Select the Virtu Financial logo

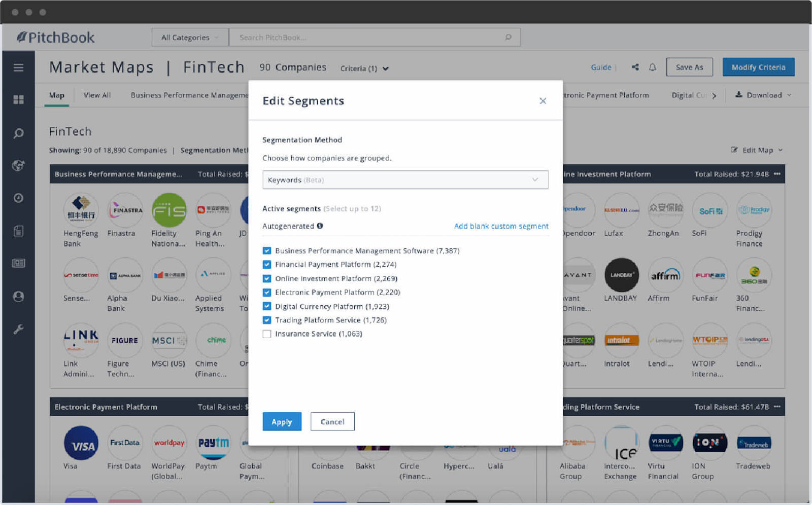click(665, 443)
